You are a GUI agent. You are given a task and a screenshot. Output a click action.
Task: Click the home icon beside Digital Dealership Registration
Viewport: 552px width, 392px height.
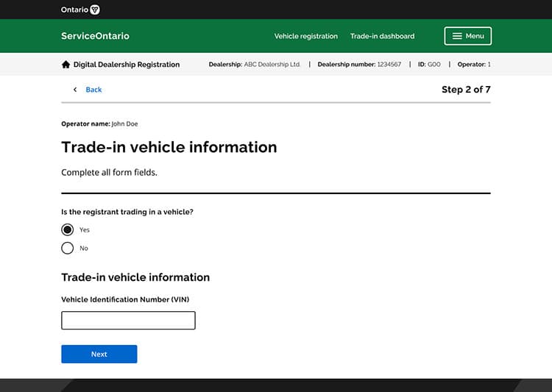point(66,65)
